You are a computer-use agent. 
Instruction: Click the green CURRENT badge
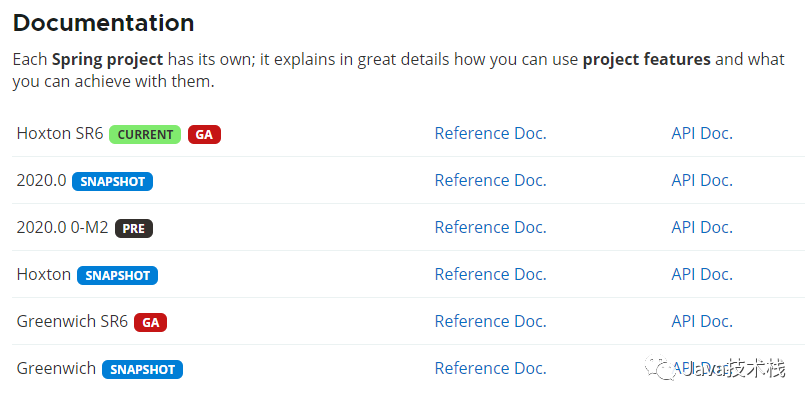tap(145, 135)
